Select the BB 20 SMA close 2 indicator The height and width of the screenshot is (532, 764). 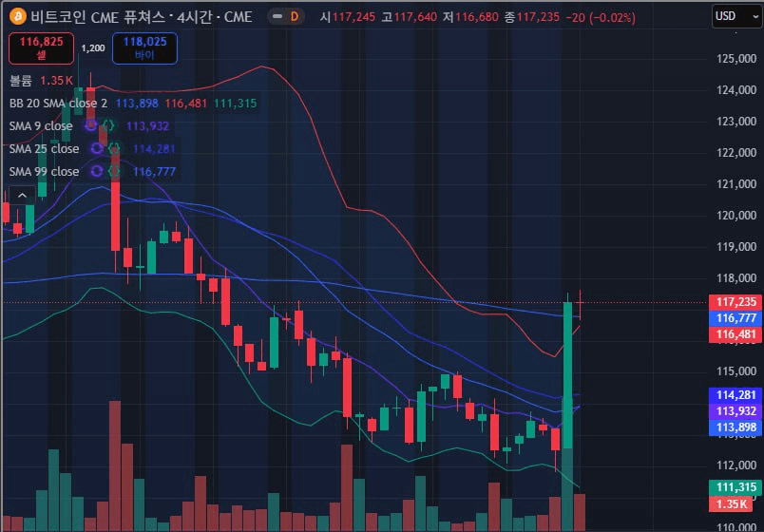point(58,104)
